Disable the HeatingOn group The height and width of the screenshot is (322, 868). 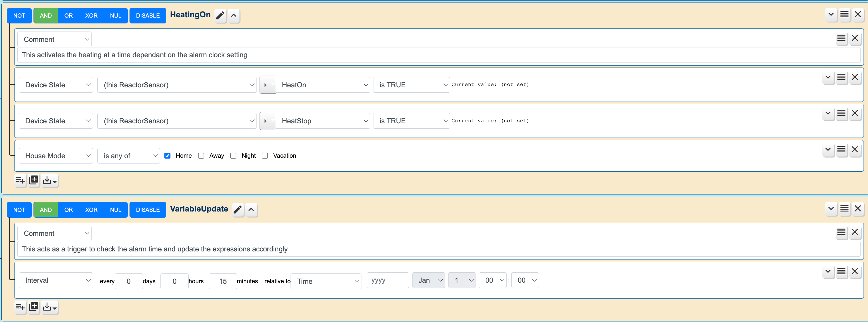(x=148, y=16)
